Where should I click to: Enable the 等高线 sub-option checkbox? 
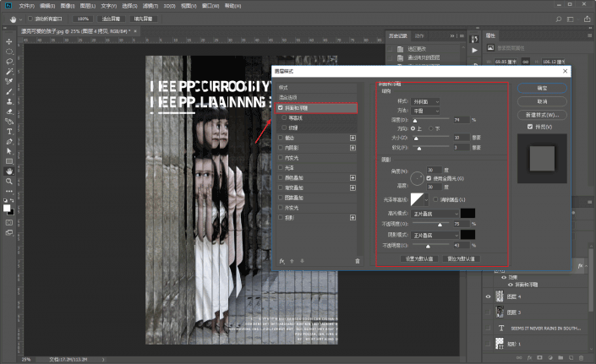284,117
